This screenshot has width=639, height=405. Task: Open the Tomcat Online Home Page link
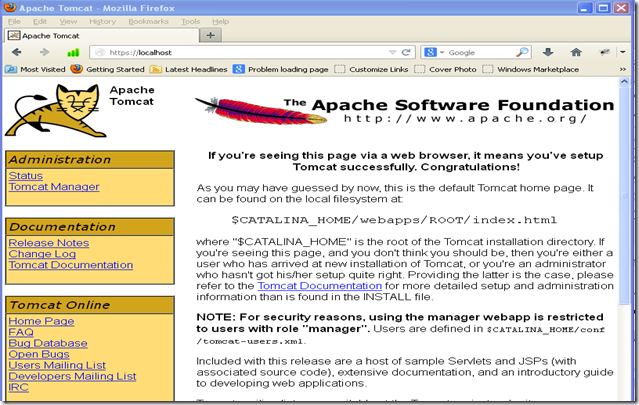41,321
